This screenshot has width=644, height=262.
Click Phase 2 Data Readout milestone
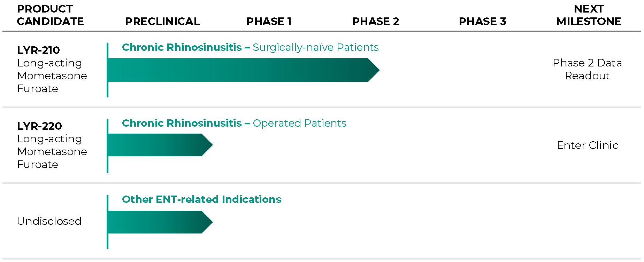(587, 69)
